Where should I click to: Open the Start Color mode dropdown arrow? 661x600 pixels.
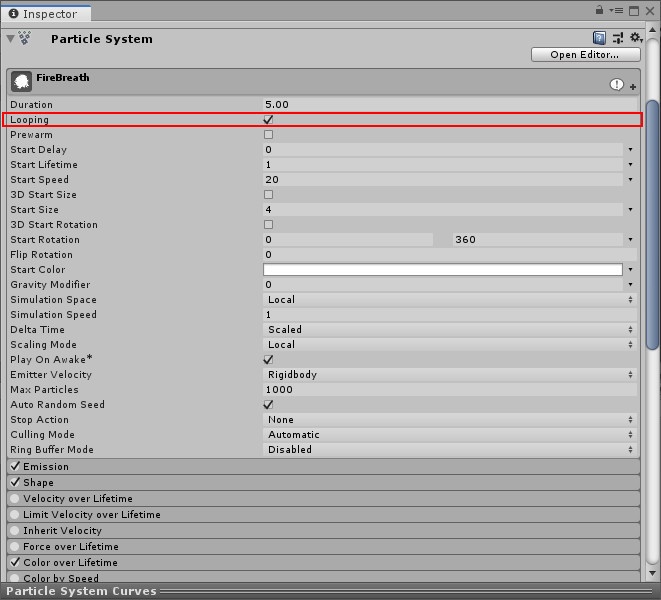point(631,269)
